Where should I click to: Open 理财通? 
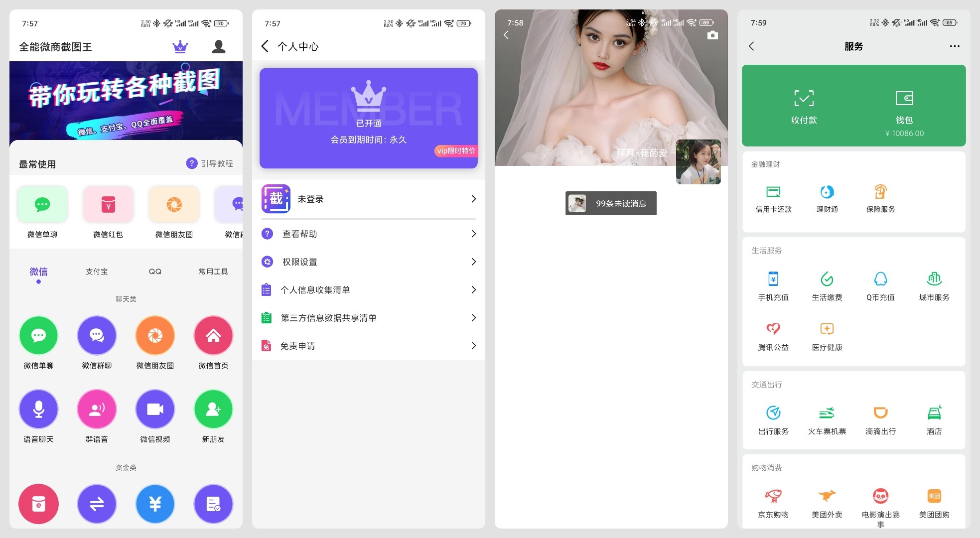click(827, 198)
